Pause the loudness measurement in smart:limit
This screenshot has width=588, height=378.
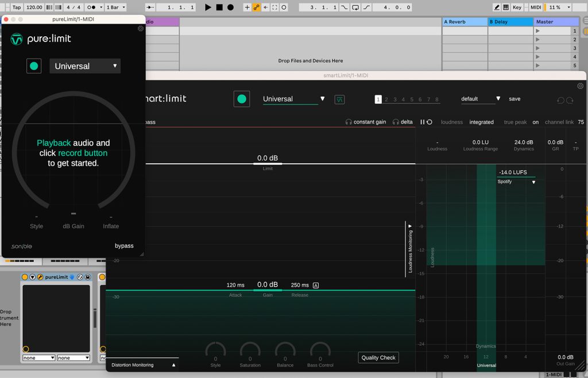pos(422,122)
